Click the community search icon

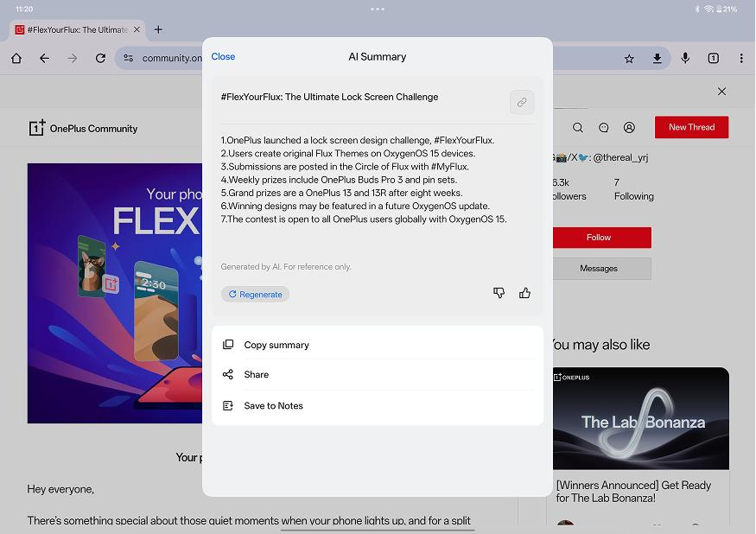pyautogui.click(x=578, y=128)
